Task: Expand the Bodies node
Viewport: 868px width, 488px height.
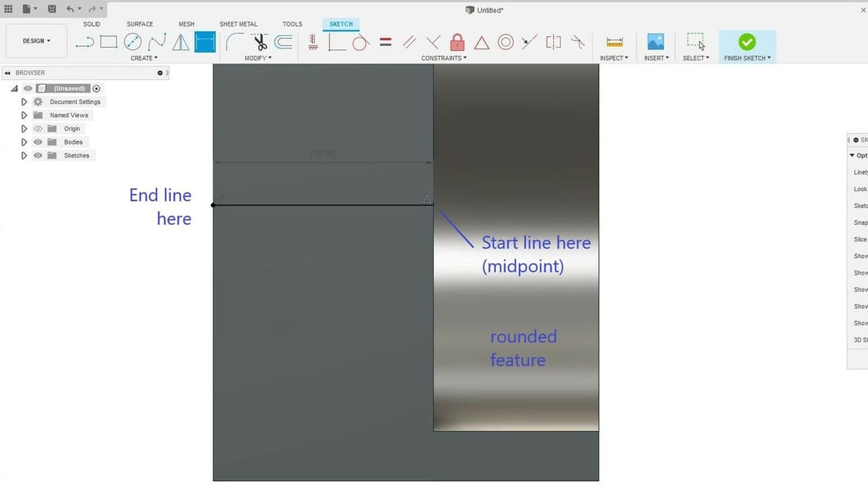Action: tap(25, 142)
